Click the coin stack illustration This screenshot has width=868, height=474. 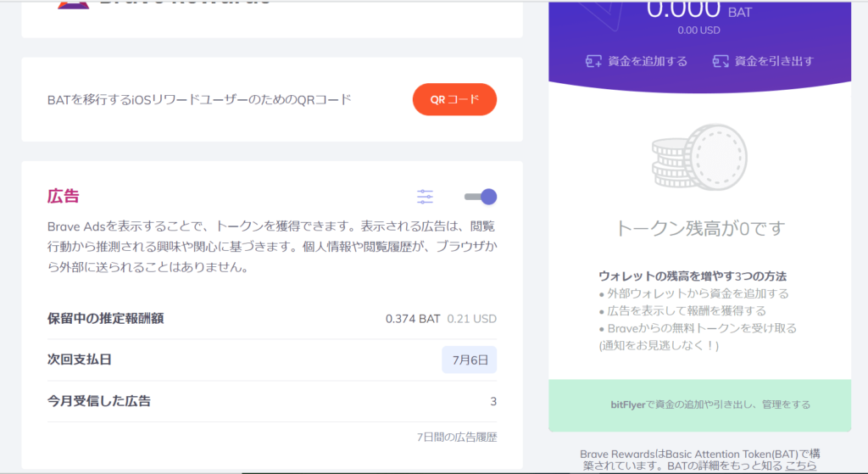[x=699, y=157]
